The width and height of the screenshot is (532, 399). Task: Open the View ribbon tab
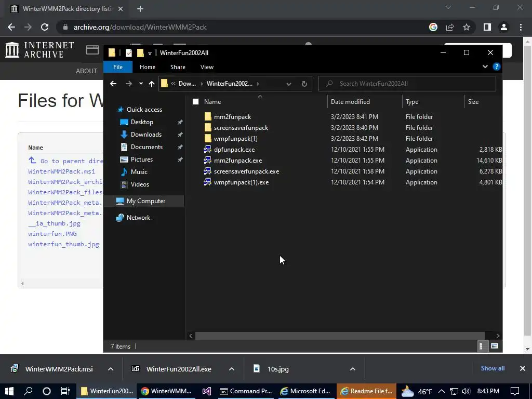click(207, 67)
